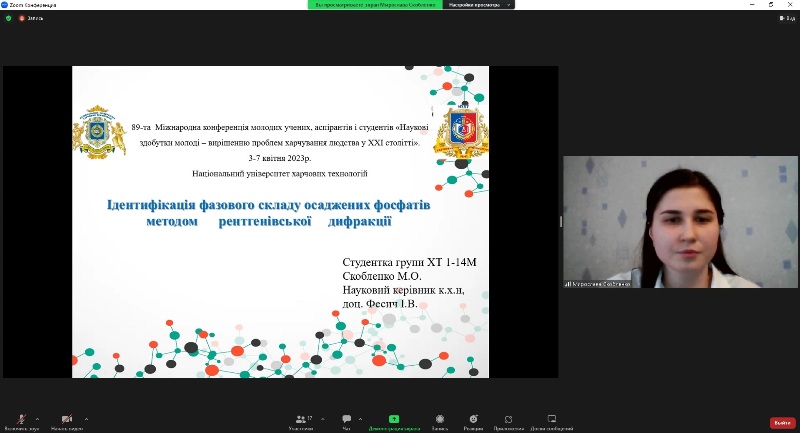Minimize the Zoom window
Screen dimensions: 800x433
[x=752, y=5]
